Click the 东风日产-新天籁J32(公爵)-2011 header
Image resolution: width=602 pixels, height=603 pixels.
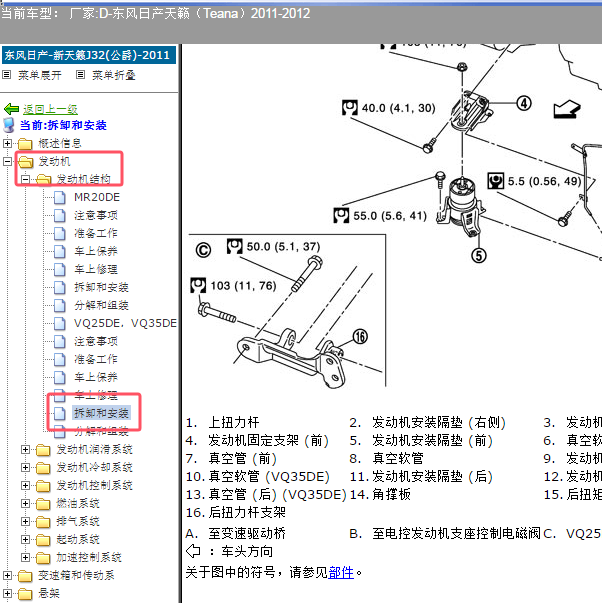pos(89,55)
